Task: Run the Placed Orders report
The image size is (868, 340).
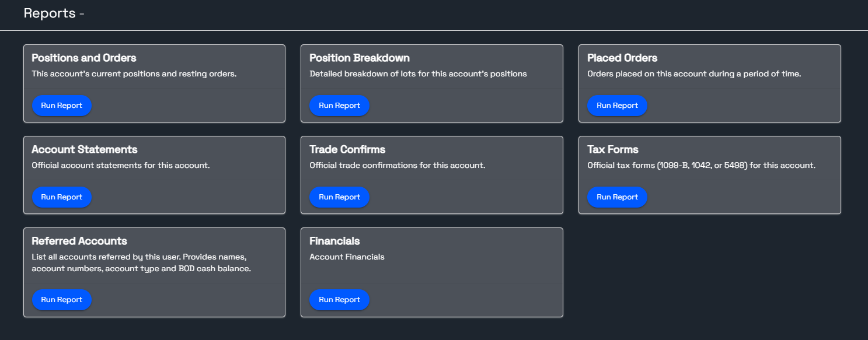Action: click(x=617, y=106)
